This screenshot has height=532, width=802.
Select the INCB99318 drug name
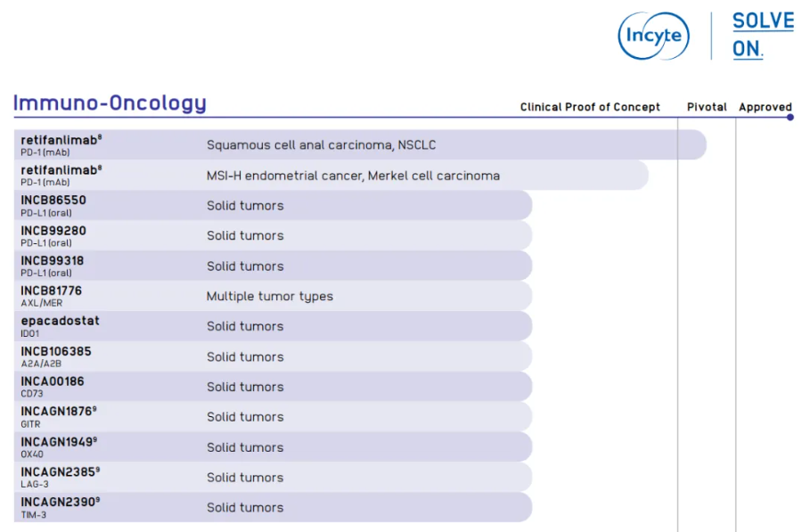click(53, 260)
